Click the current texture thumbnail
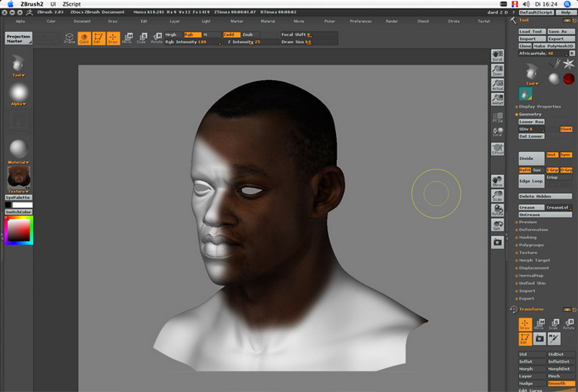This screenshot has width=578, height=392. pyautogui.click(x=18, y=178)
